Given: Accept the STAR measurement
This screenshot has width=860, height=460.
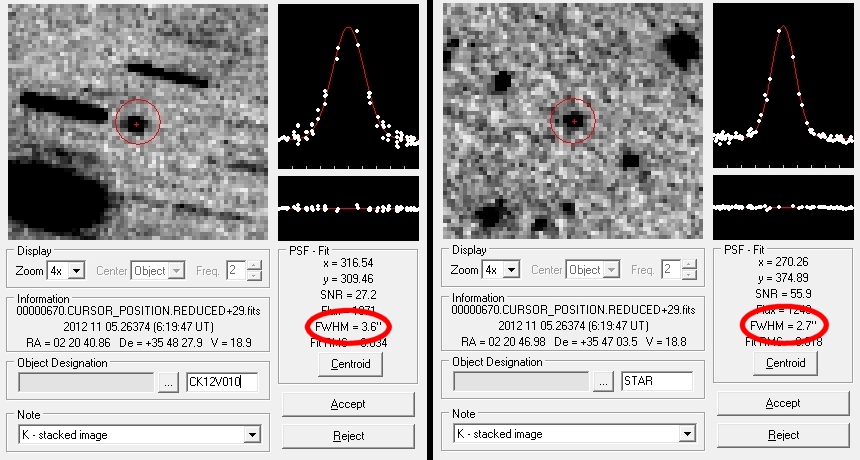Looking at the screenshot, I should point(783,404).
